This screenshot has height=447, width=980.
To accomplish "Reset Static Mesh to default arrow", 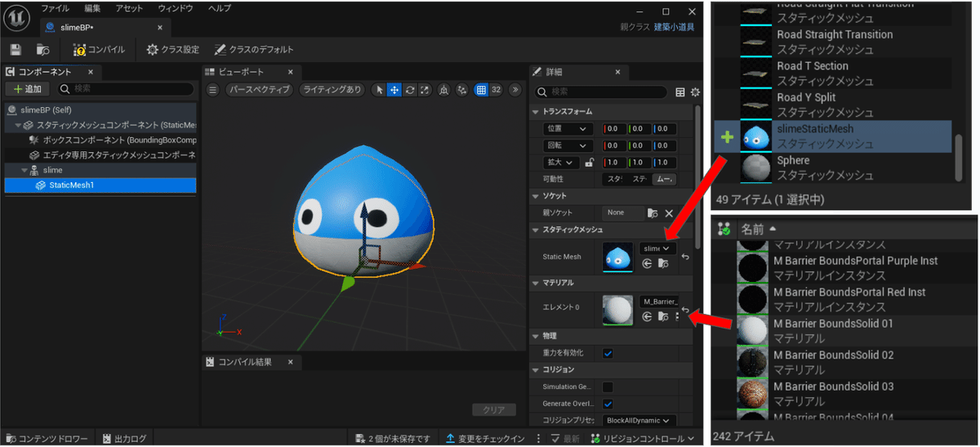I will (x=685, y=257).
